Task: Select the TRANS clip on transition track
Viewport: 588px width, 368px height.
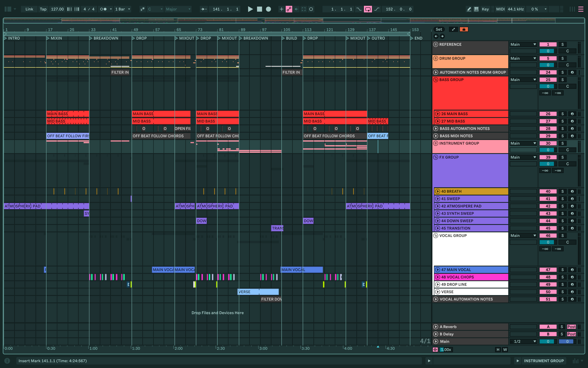Action: tap(277, 228)
